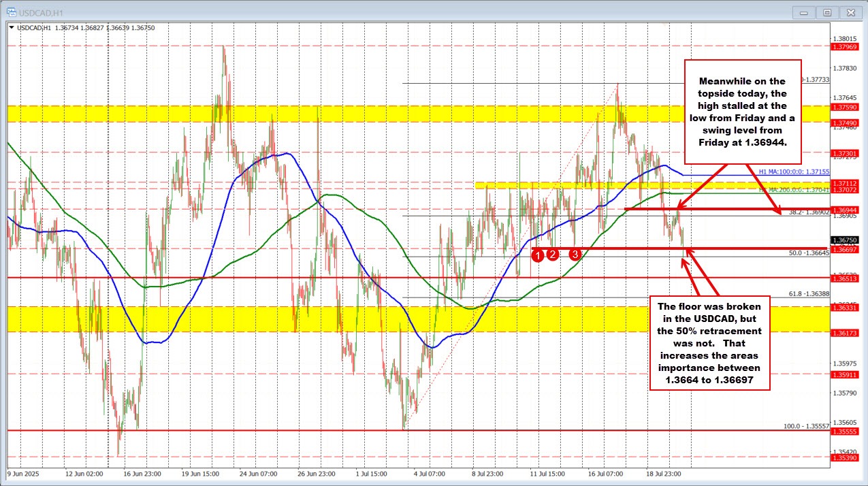
Task: Click the price scale value 1.37645
Action: point(845,97)
